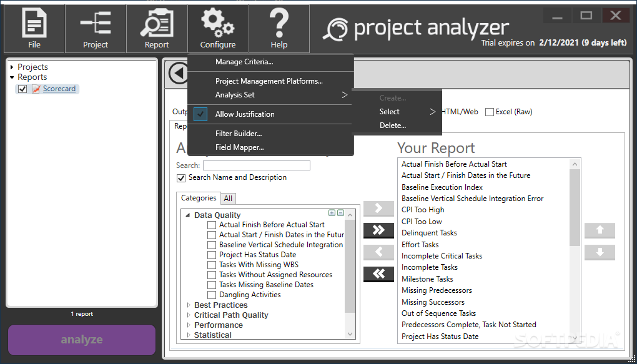Open Filter Builder from menu
The height and width of the screenshot is (364, 637).
click(270, 133)
